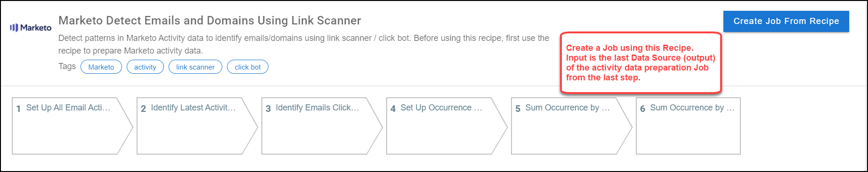Select the link scanner tag
Viewport: 868px width, 172px height.
[x=195, y=67]
